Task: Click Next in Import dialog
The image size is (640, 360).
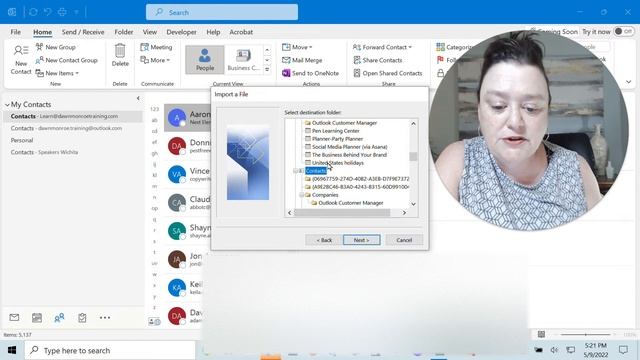Action: click(x=362, y=240)
